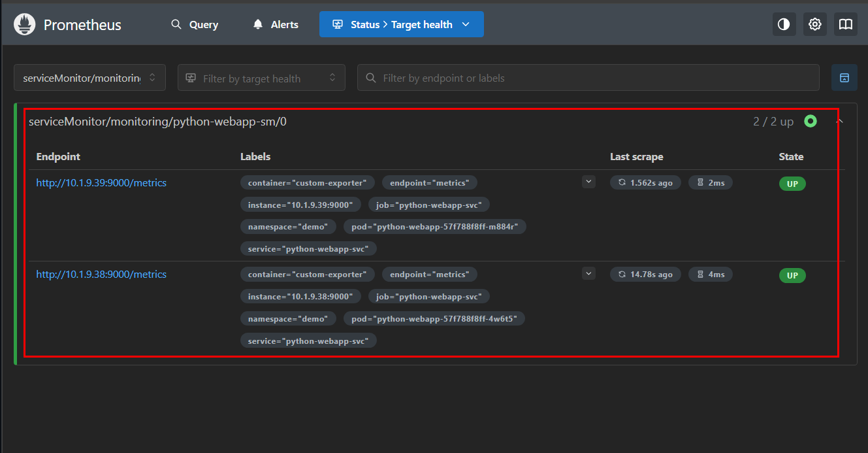Open the documentation book icon

click(x=846, y=24)
